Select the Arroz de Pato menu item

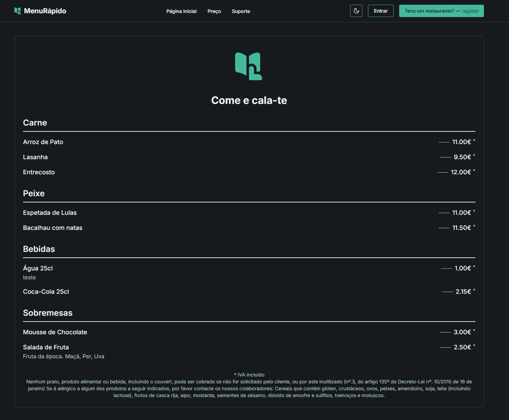(x=43, y=141)
